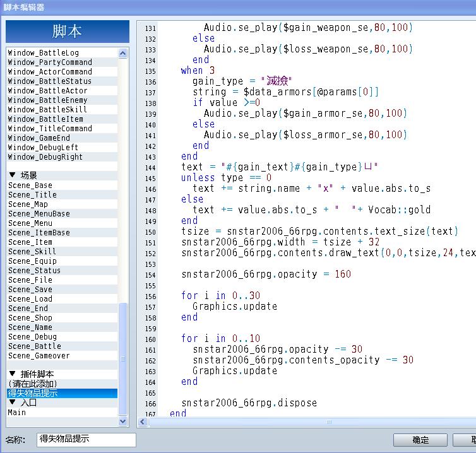The height and width of the screenshot is (453, 476).
Task: Open Scene_Map script
Action: (x=62, y=204)
